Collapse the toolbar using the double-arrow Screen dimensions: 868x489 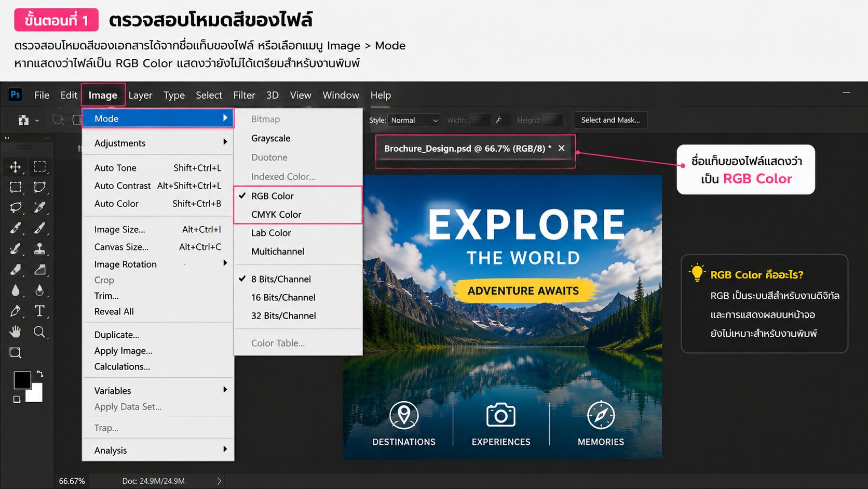(7, 138)
